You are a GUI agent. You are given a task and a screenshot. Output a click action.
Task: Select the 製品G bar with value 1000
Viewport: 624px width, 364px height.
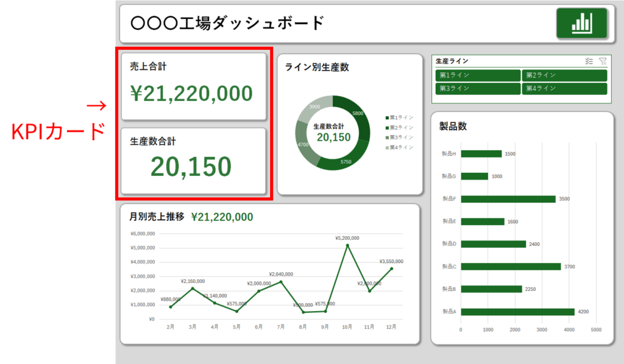pos(474,176)
